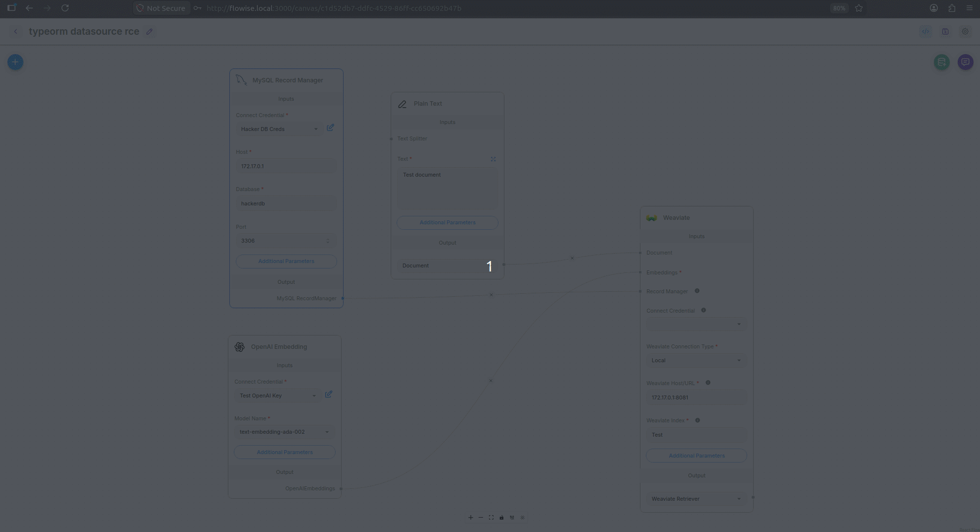This screenshot has width=980, height=532.
Task: Click the MySQL RecordManager output anchor
Action: (x=343, y=298)
